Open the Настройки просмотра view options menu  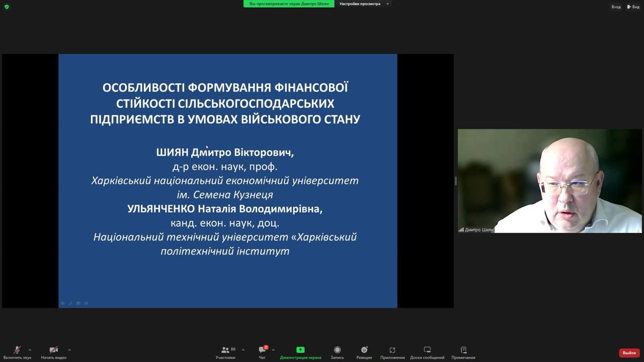(364, 4)
